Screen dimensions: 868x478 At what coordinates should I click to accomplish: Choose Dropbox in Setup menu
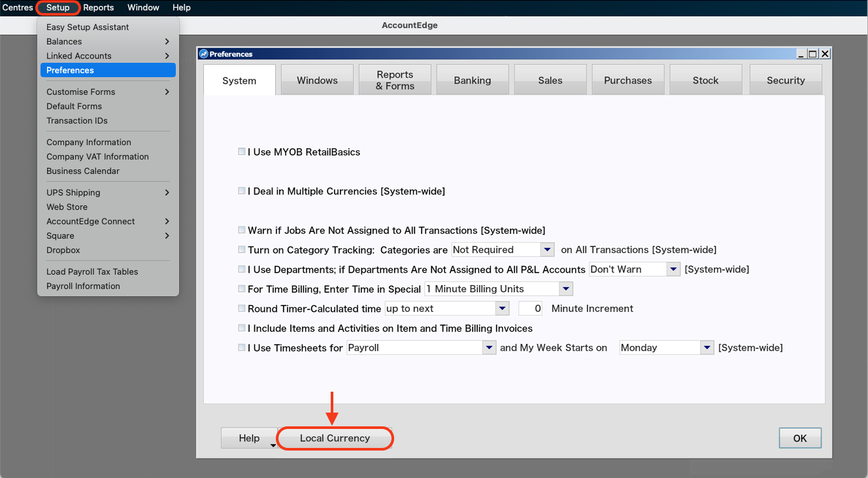click(x=108, y=250)
